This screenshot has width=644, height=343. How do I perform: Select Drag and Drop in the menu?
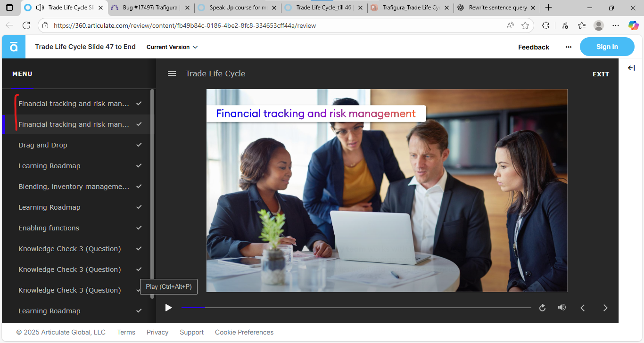[43, 145]
